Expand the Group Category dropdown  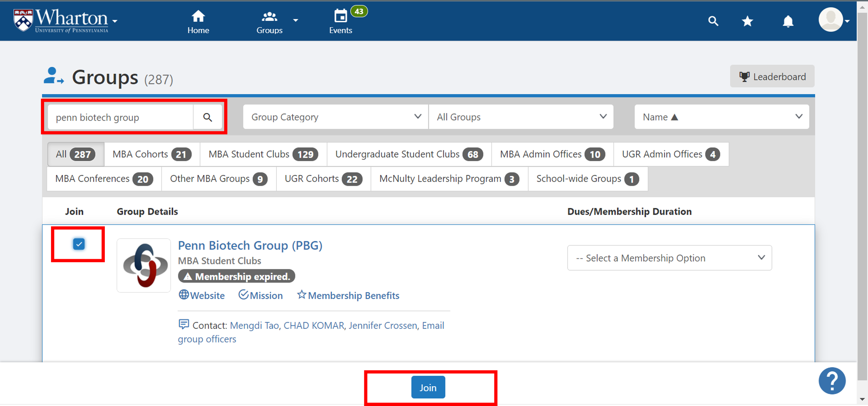[x=335, y=117]
